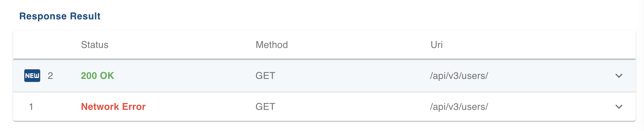
Task: Expand the Network Error row chevron
Action: pyautogui.click(x=619, y=107)
